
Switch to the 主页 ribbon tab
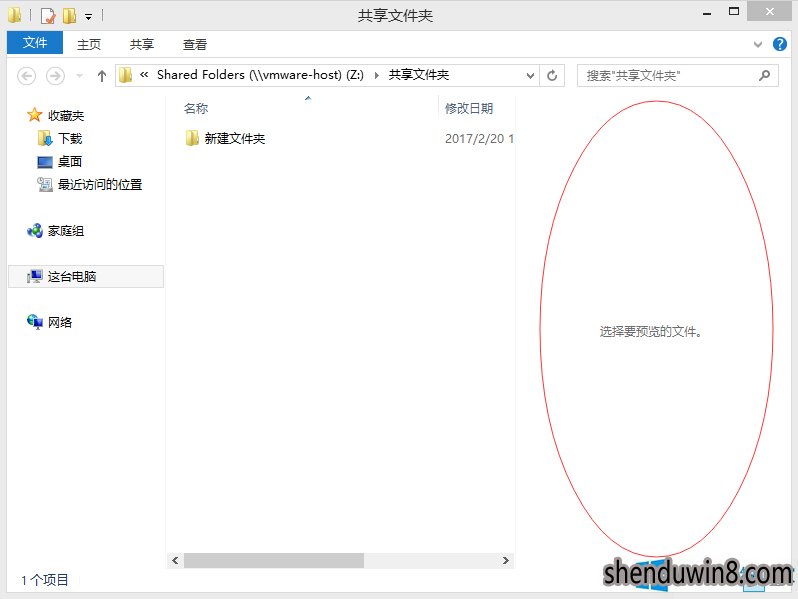(89, 45)
